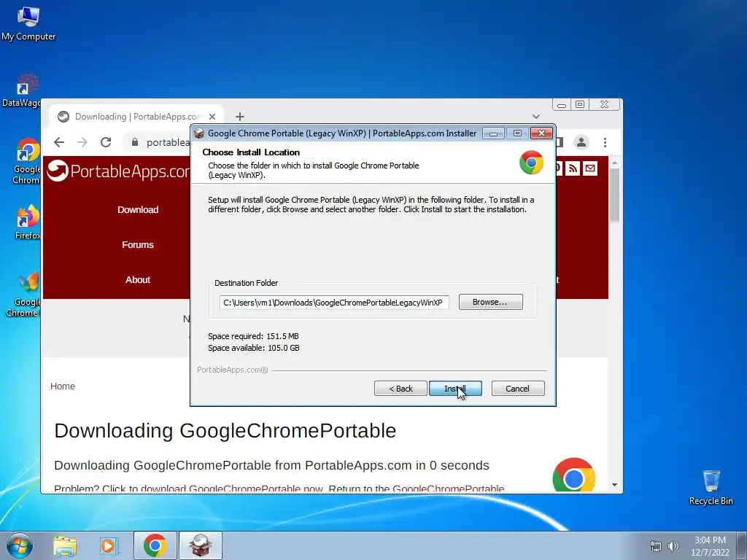Switch to the PortableApps installer taskbar item
The height and width of the screenshot is (560, 747).
click(x=201, y=545)
